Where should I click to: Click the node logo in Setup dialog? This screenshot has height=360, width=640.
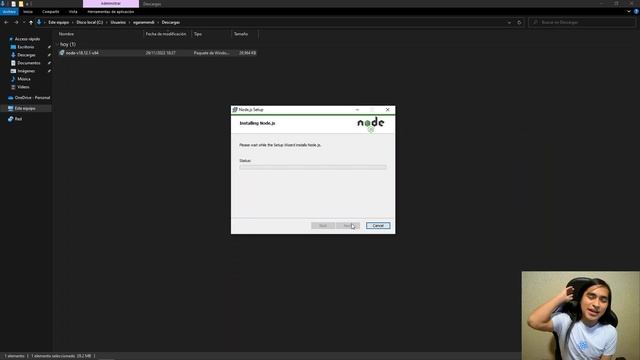point(371,124)
